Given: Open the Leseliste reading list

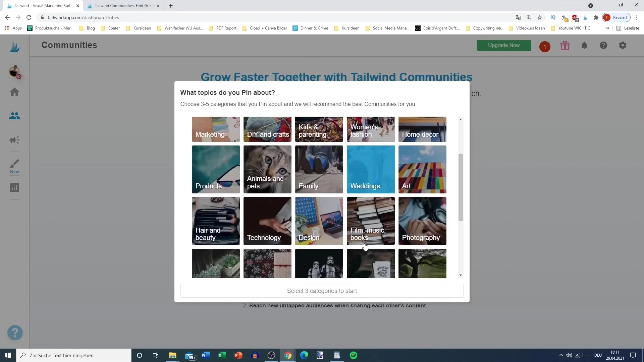Looking at the screenshot, I should pos(628,28).
